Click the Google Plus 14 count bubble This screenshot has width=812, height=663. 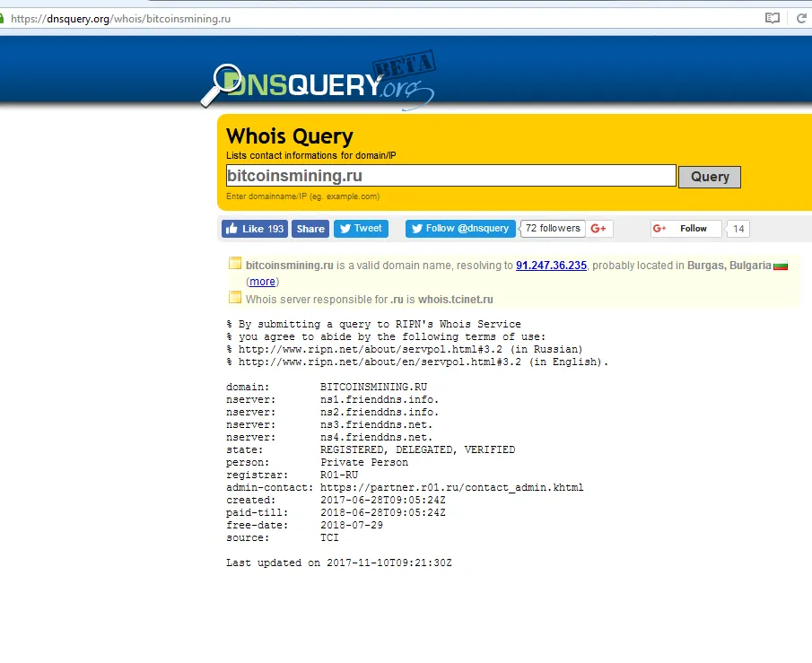click(x=738, y=229)
